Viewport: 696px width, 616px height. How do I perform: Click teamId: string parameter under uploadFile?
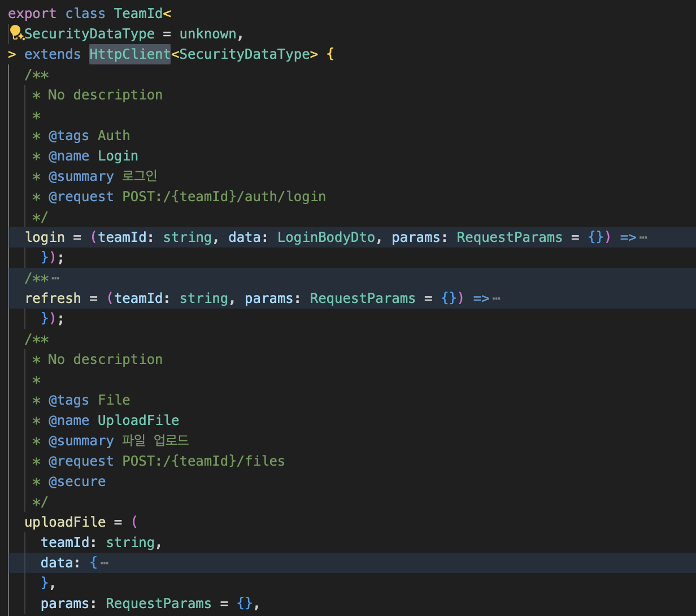pyautogui.click(x=102, y=543)
